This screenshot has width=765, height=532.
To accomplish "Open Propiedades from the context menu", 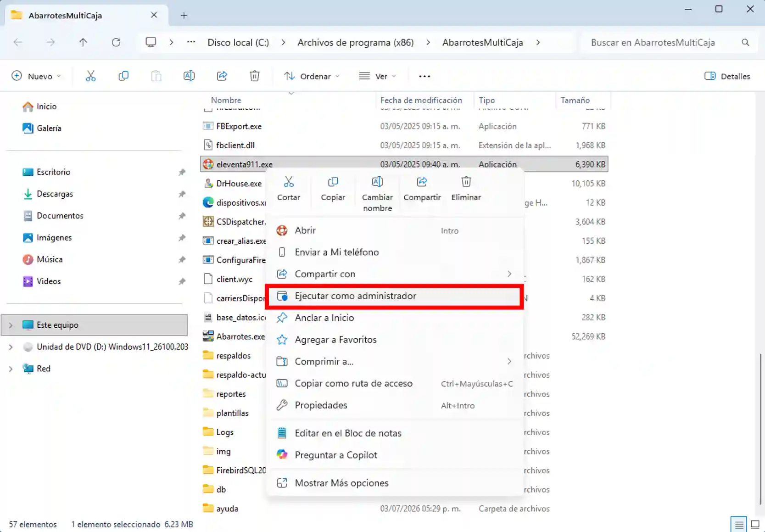I will pyautogui.click(x=394, y=405).
